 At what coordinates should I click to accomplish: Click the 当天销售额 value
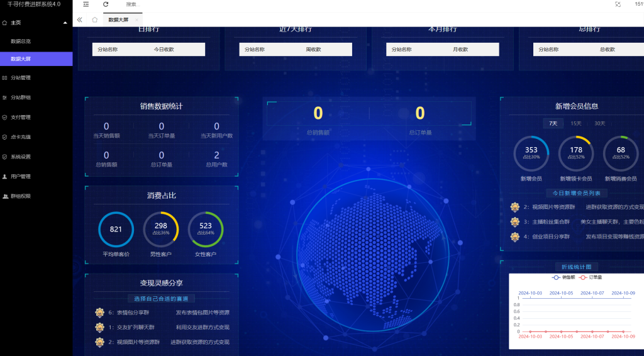(x=106, y=126)
